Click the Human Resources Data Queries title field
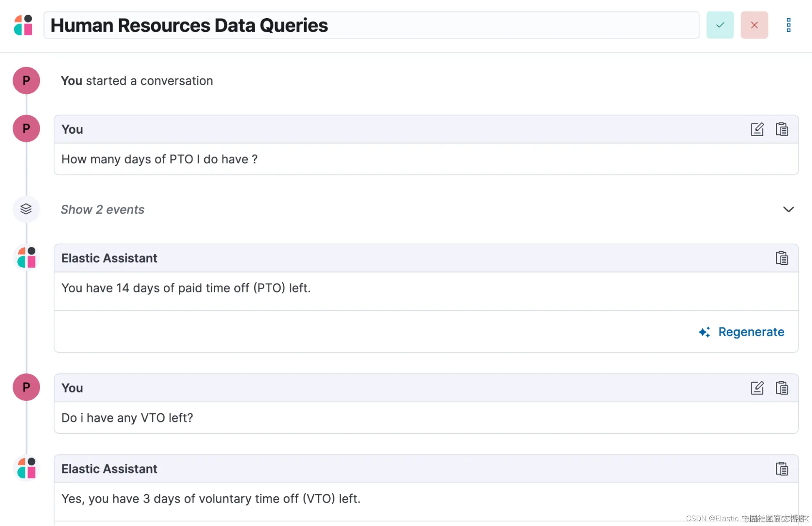The height and width of the screenshot is (526, 812). (371, 25)
